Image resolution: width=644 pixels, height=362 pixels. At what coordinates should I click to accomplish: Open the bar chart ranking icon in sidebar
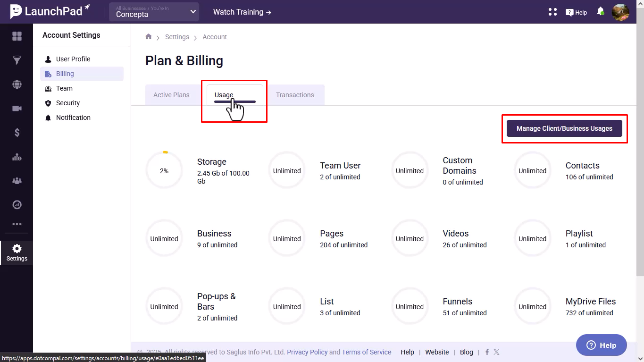tap(17, 157)
